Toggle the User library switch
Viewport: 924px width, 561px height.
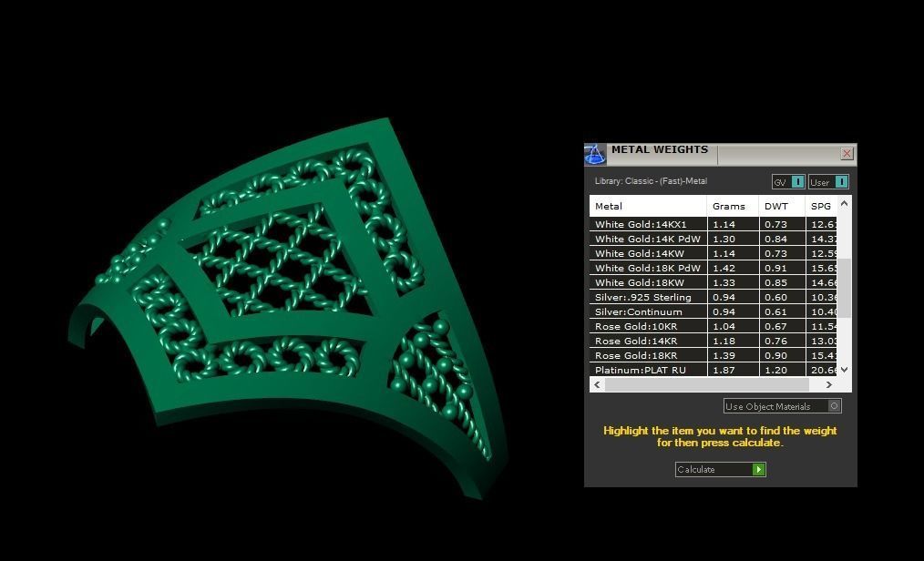click(828, 182)
